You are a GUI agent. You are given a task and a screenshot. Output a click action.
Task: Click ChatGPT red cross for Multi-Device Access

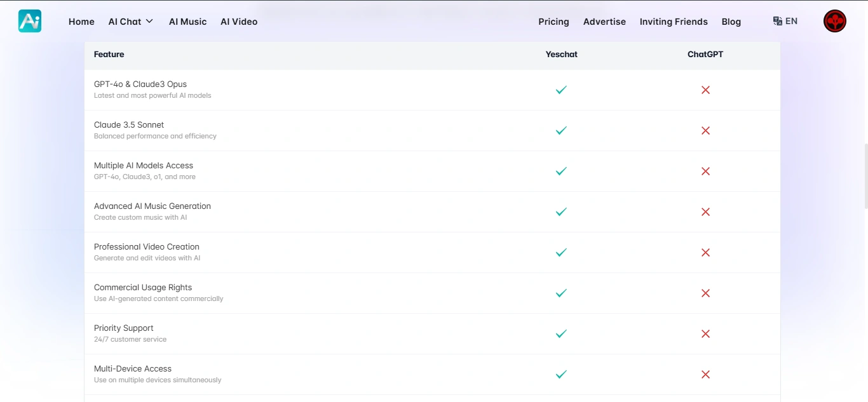click(x=705, y=375)
